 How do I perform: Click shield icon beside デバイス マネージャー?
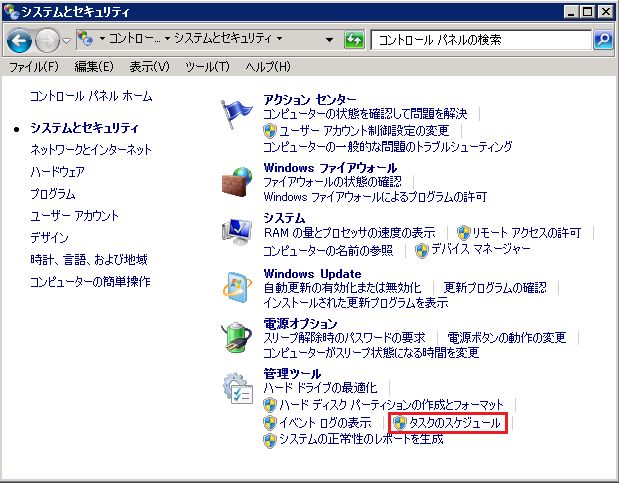click(x=422, y=251)
